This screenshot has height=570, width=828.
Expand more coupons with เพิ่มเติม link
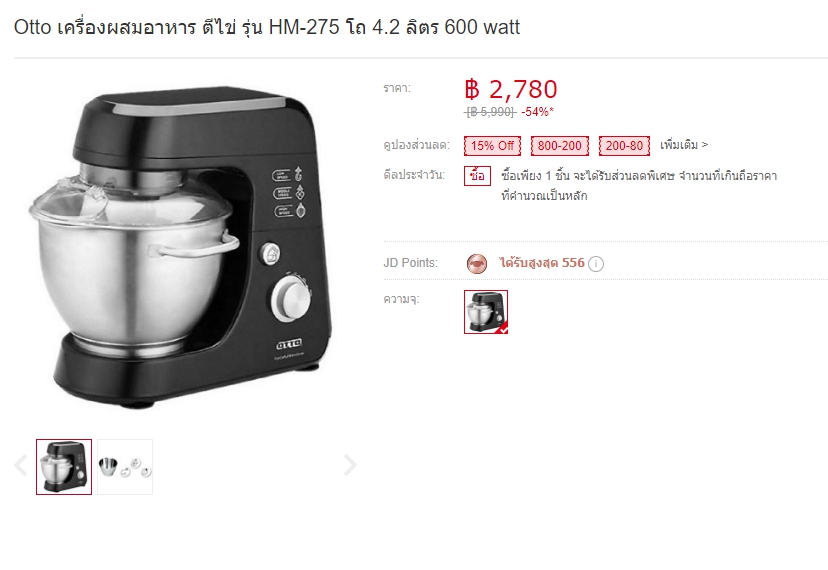(684, 145)
